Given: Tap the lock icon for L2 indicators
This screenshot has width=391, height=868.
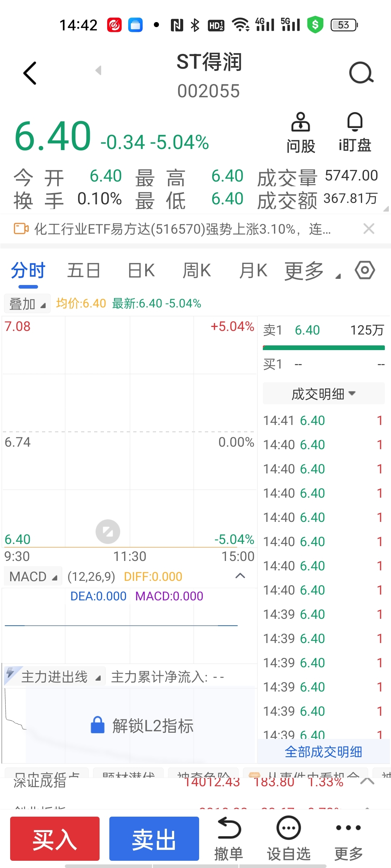Looking at the screenshot, I should click(97, 725).
